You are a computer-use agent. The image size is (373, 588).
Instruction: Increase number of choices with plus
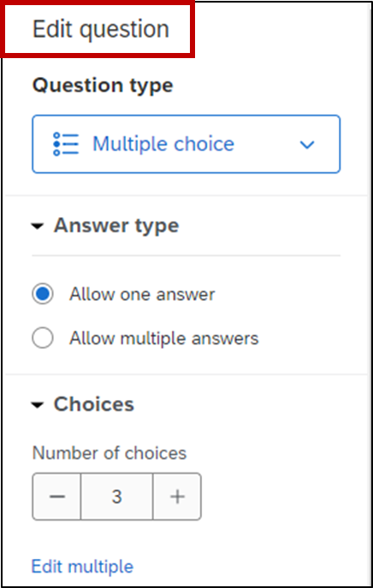coord(177,497)
